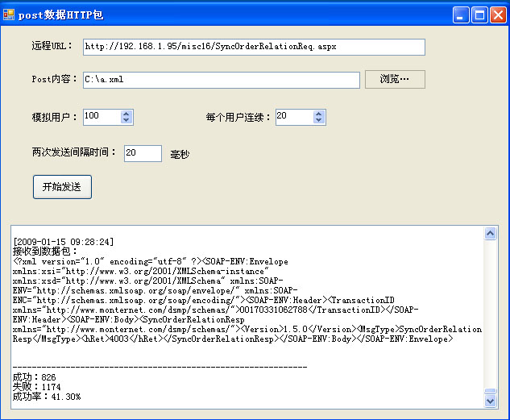Decrease 模拟用户 count with down arrow
Viewport: 510px width, 420px height.
[x=126, y=121]
